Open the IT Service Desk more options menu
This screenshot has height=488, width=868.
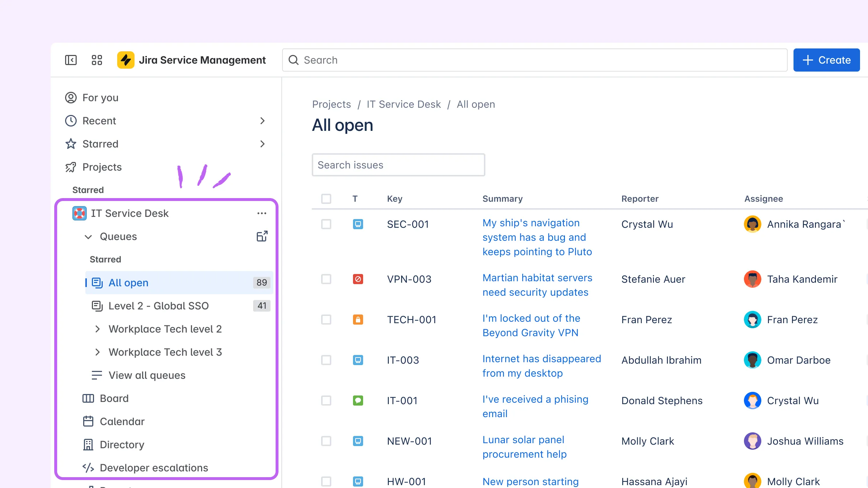[261, 213]
